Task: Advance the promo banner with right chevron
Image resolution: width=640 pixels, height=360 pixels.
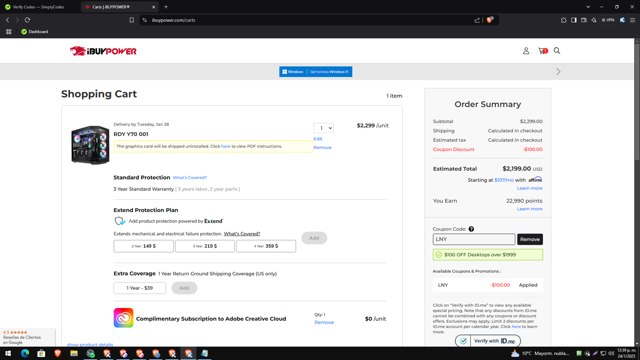Action: click(x=558, y=72)
